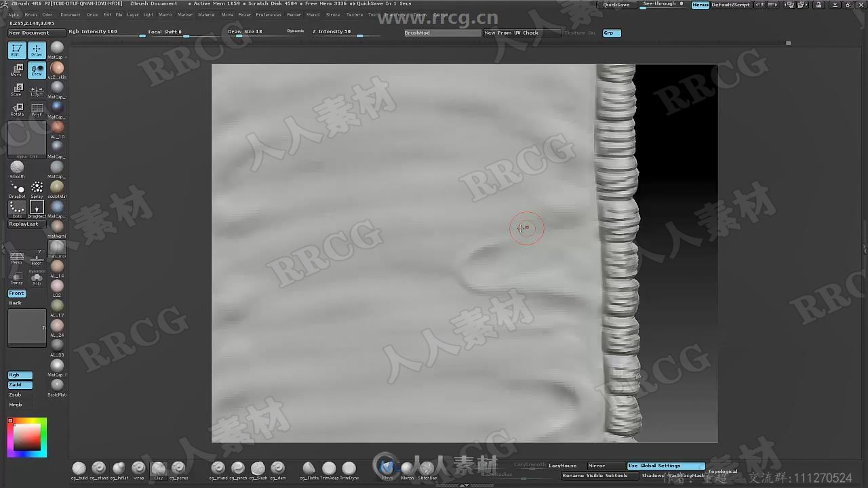868x488 pixels.
Task: Pick the cg_dam brush
Action: tap(277, 470)
